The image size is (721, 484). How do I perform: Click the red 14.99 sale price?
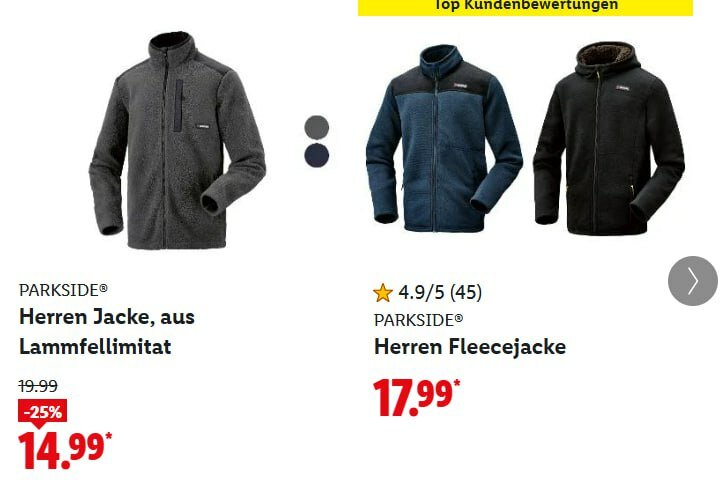coord(65,450)
